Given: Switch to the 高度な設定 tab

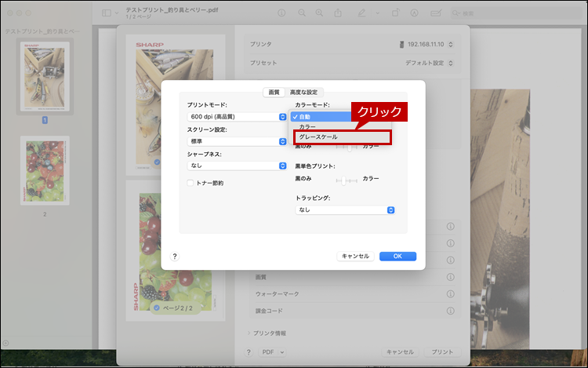Looking at the screenshot, I should (x=305, y=92).
